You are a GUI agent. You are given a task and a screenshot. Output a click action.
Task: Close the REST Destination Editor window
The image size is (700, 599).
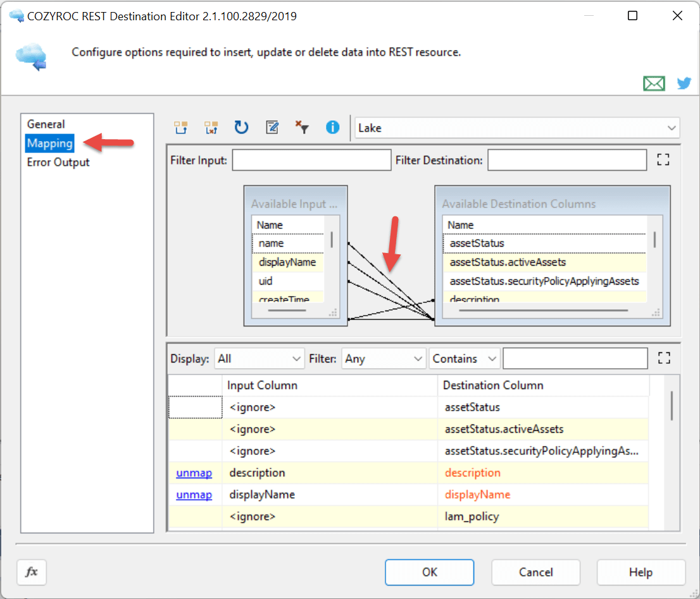click(x=677, y=16)
